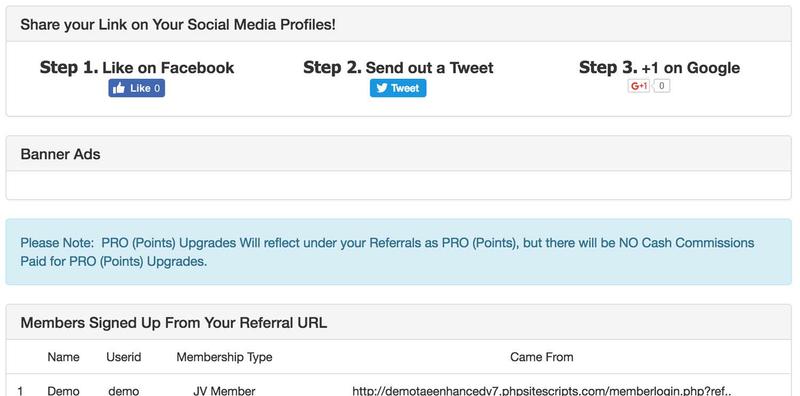This screenshot has height=396, width=800.
Task: Click the Share your Link panel heading
Action: pos(398,24)
